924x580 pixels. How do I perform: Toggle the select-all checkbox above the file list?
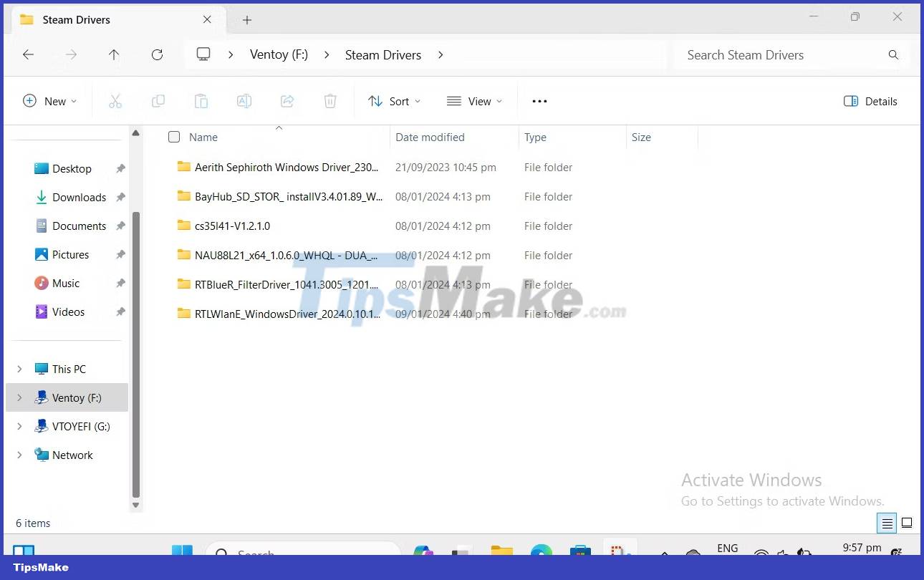coord(173,137)
